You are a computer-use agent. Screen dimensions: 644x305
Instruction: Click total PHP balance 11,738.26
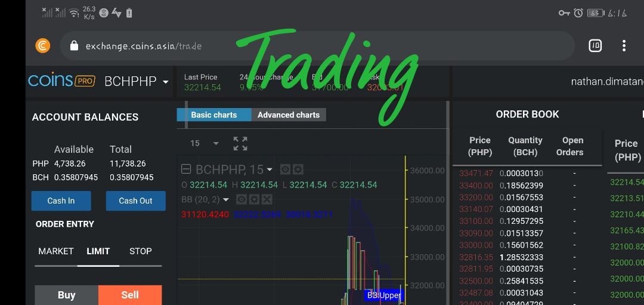pyautogui.click(x=128, y=164)
